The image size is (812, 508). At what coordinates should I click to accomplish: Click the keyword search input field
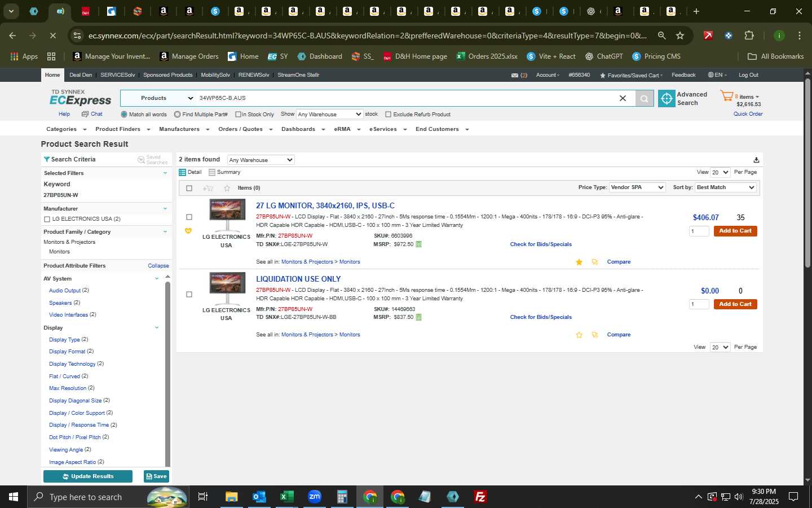pos(406,98)
